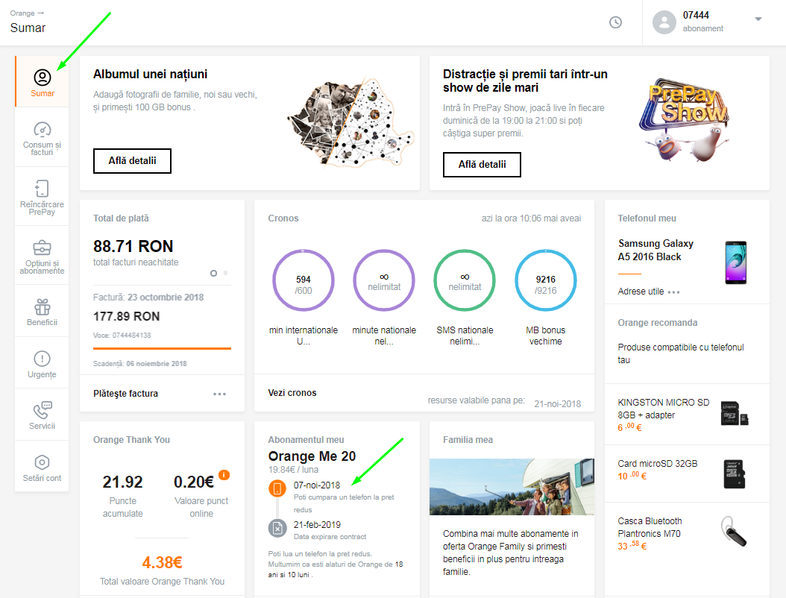Open the Servicii phone-chat icon

pyautogui.click(x=42, y=411)
